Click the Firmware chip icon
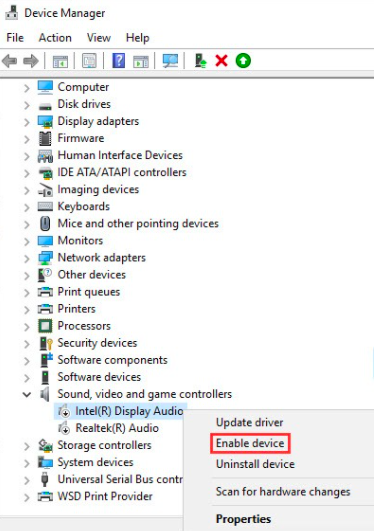This screenshot has width=374, height=531. point(45,138)
